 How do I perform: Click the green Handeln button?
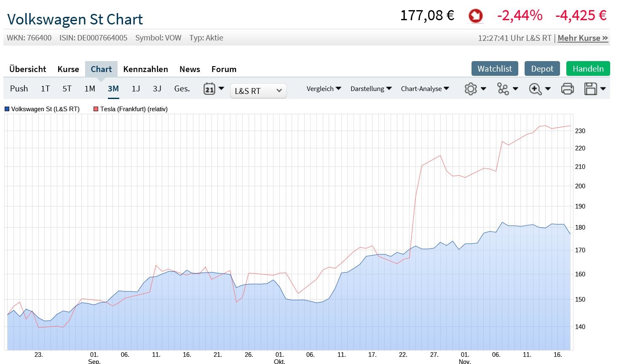pos(588,69)
